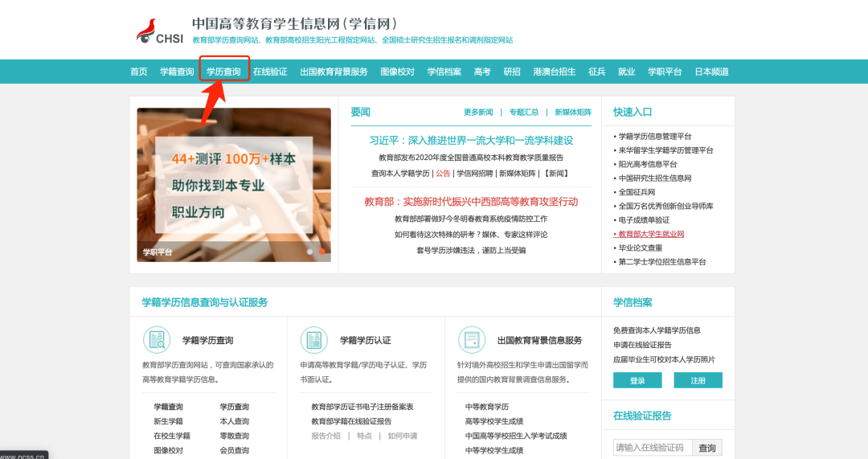
Task: Open 阳光高考信息平台 quick link
Action: point(648,164)
